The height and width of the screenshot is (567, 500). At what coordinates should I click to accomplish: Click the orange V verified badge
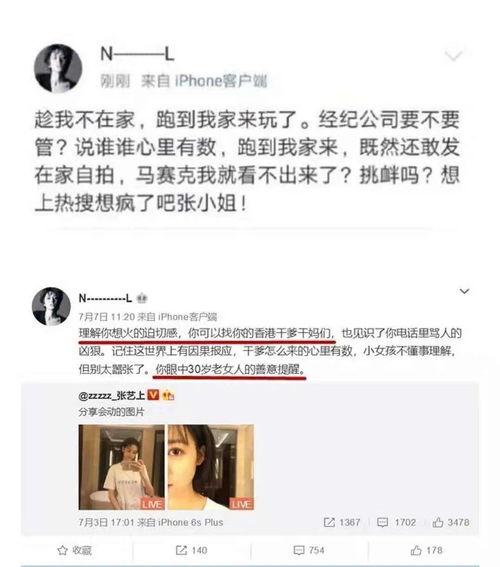tap(154, 395)
